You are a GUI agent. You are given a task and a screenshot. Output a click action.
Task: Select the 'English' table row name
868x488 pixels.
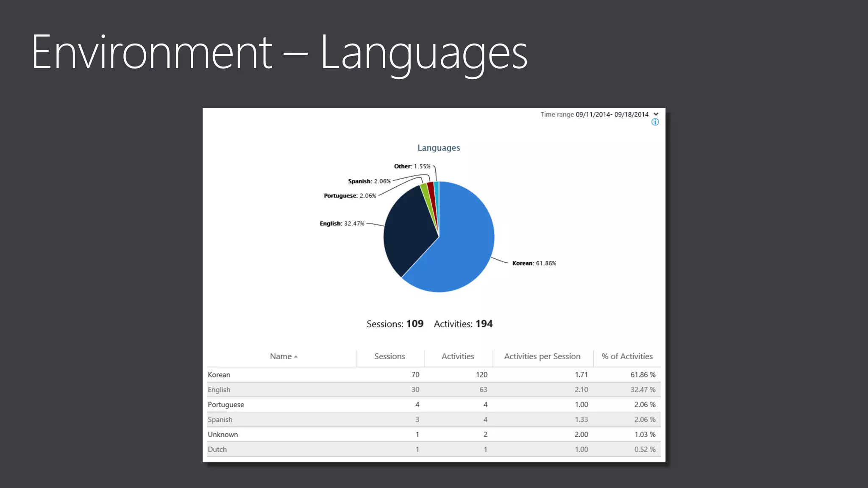coord(219,390)
